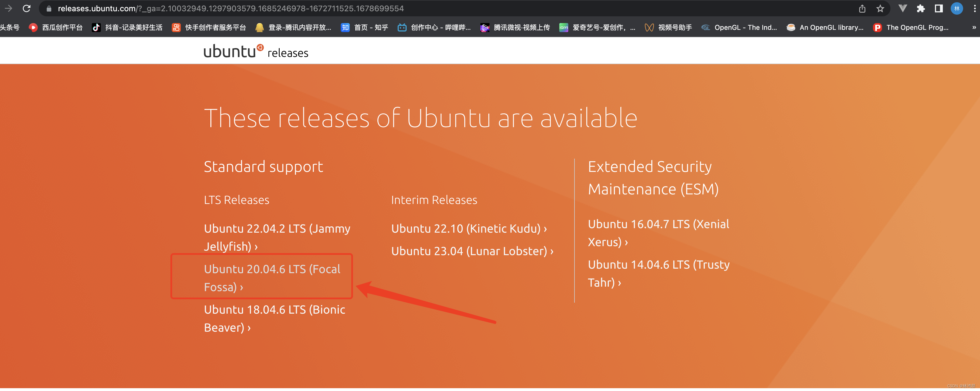Click the lock icon in address bar
This screenshot has height=391, width=980.
(49, 8)
